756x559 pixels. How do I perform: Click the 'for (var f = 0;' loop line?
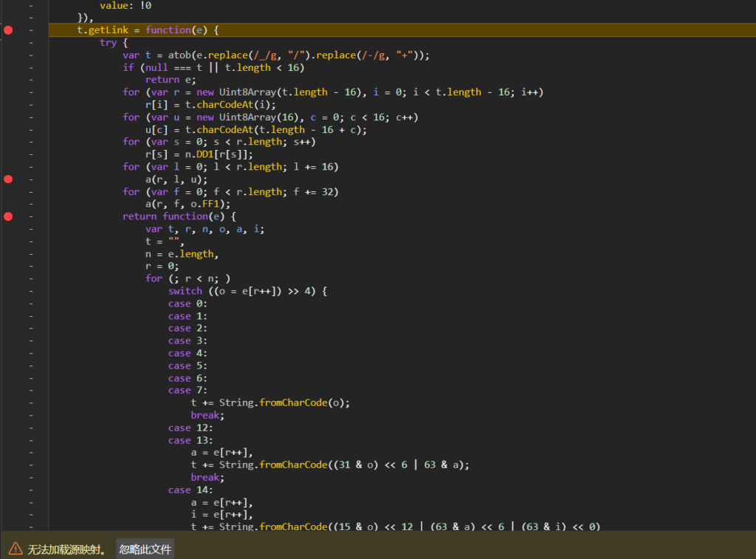point(230,192)
